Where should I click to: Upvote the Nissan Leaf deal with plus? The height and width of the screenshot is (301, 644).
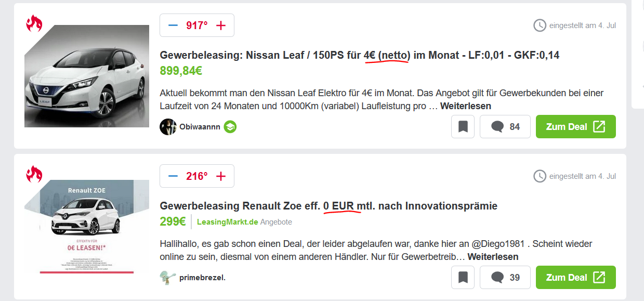tap(221, 25)
